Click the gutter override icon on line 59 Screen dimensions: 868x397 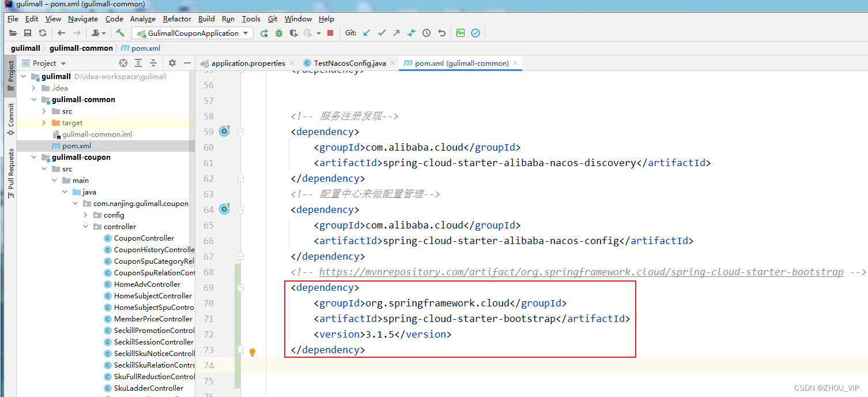point(225,131)
